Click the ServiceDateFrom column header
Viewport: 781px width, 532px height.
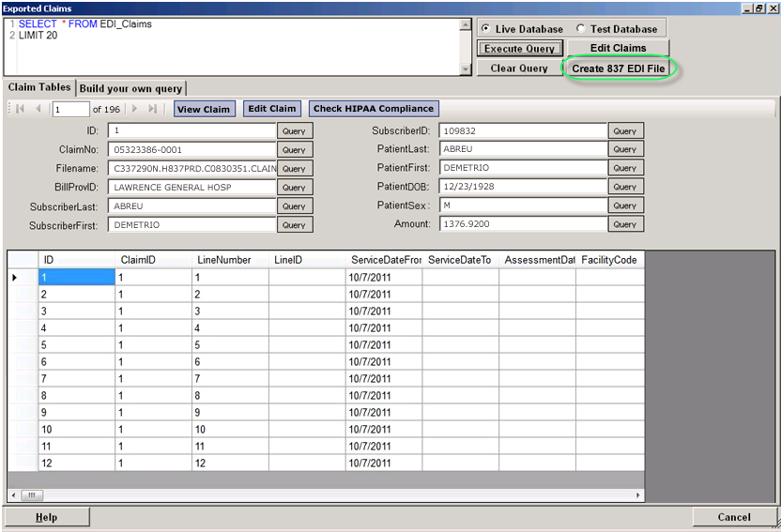(x=384, y=259)
